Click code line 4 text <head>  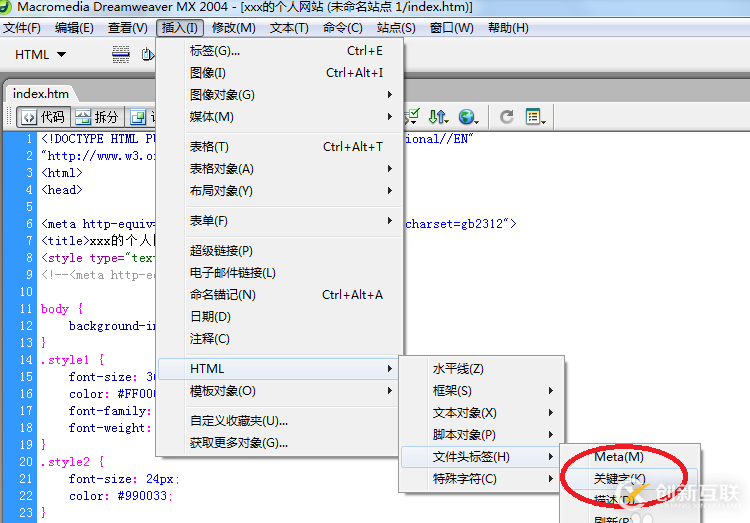(62, 190)
